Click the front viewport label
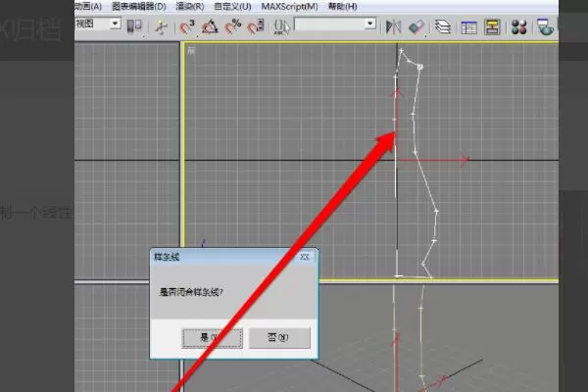588x392 pixels. (x=191, y=51)
